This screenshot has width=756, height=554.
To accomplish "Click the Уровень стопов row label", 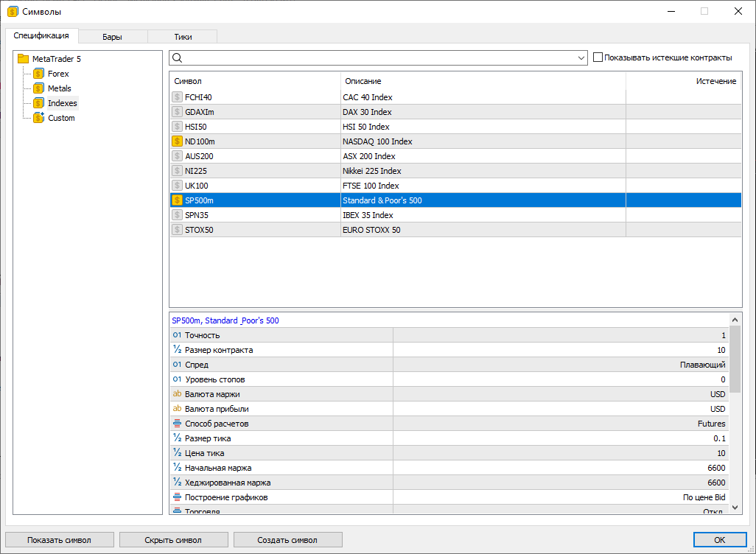I will [x=214, y=379].
